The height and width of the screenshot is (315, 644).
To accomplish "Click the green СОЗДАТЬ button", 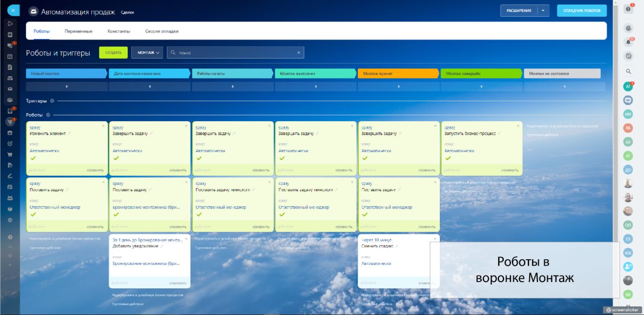I will click(x=114, y=52).
